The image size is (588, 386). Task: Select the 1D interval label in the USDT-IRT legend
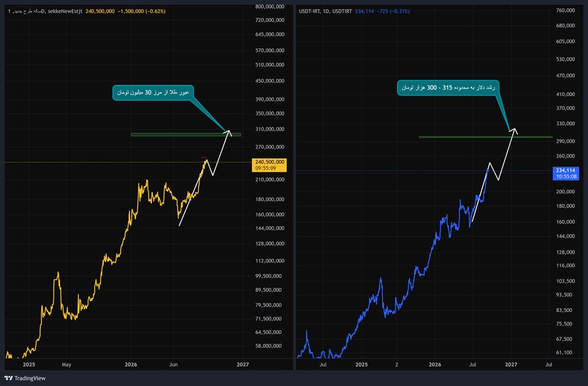(326, 11)
